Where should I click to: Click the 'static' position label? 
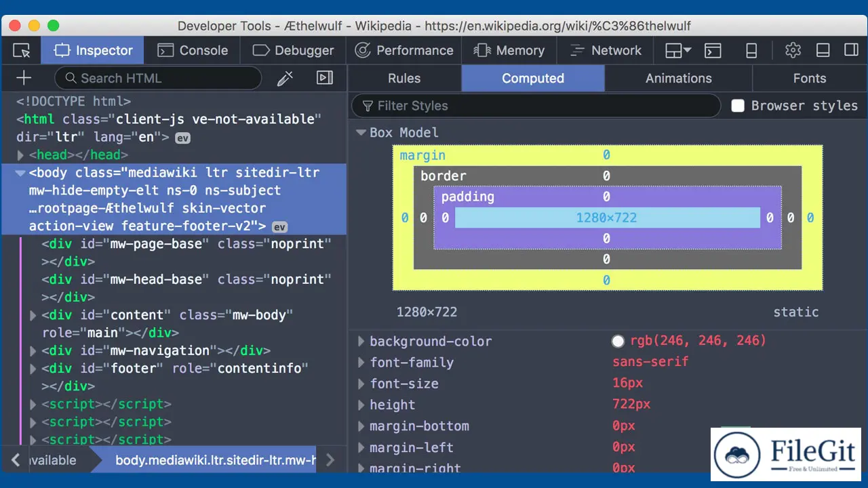coord(796,312)
